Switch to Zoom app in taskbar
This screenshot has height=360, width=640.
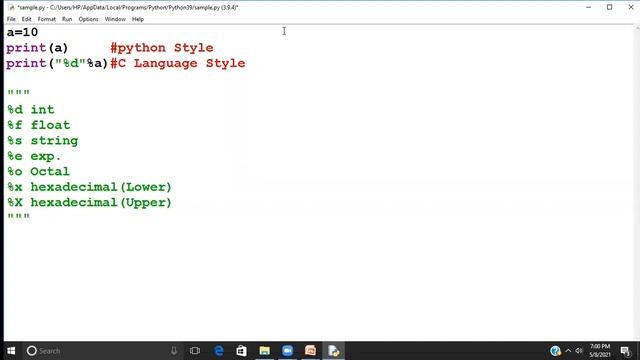click(x=287, y=351)
